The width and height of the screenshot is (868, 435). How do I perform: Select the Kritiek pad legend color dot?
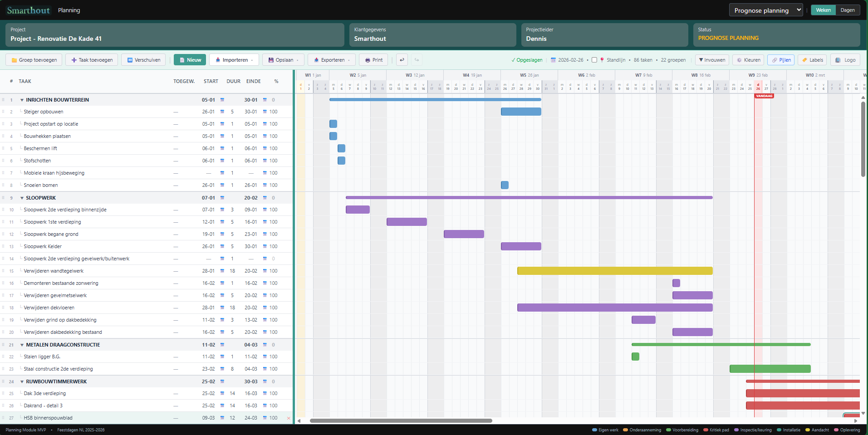(x=705, y=430)
